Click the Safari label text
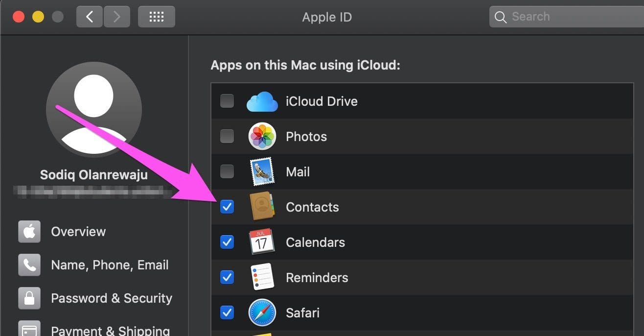 pyautogui.click(x=303, y=313)
